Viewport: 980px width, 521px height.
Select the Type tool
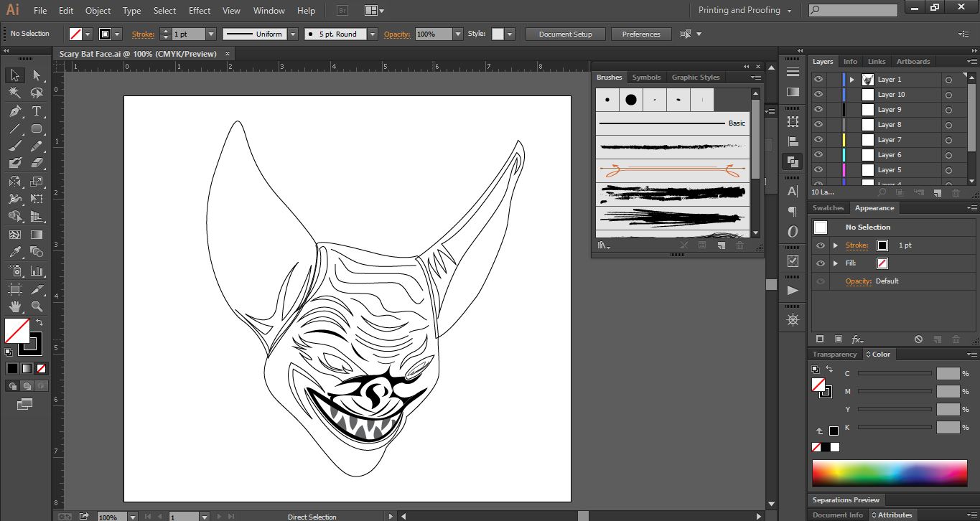point(37,111)
